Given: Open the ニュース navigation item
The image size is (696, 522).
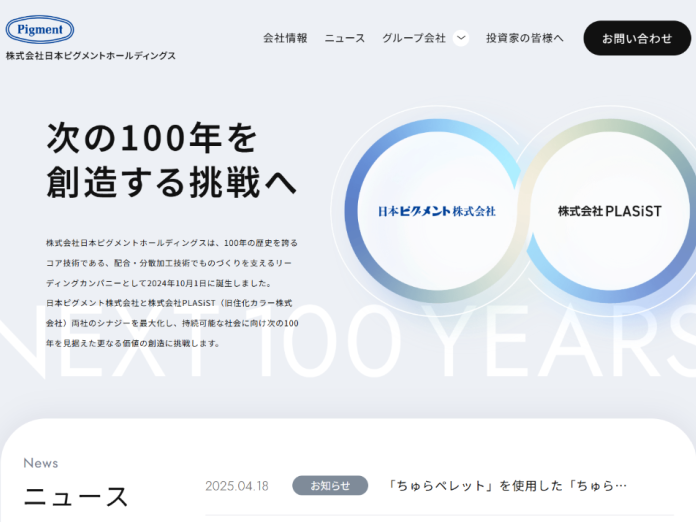Looking at the screenshot, I should pos(344,38).
